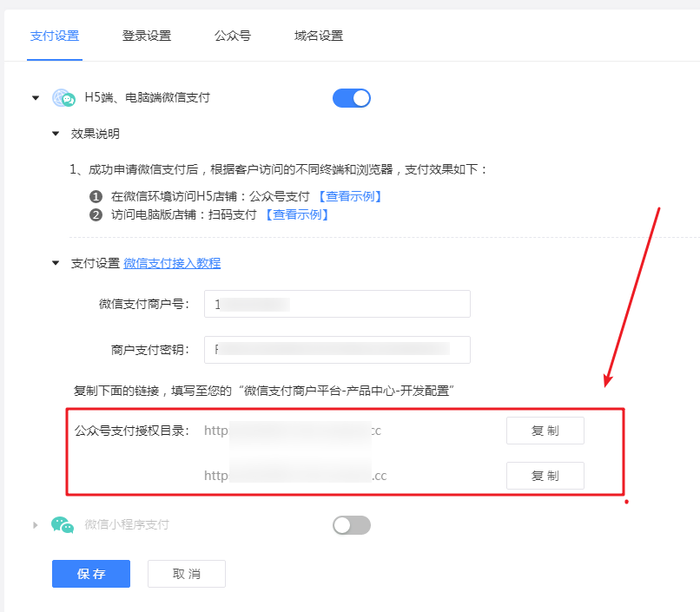View example for 扫码支付 on desktop store
700x612 pixels.
pyautogui.click(x=297, y=214)
